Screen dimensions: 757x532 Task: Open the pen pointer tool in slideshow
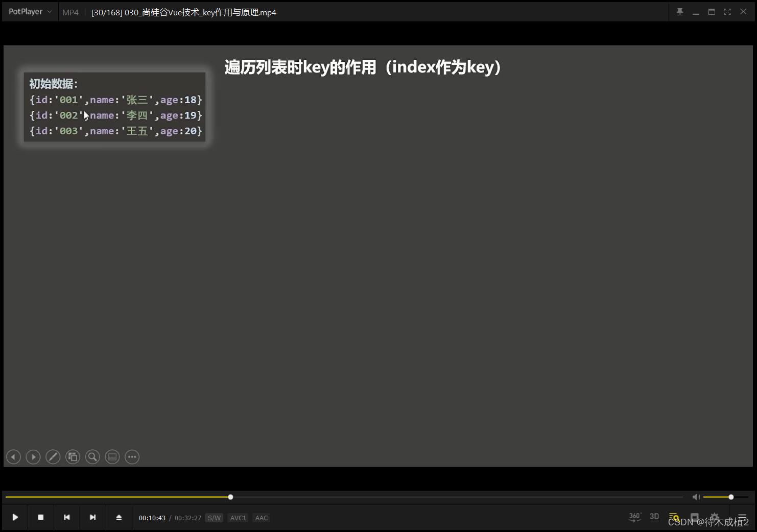pyautogui.click(x=53, y=457)
